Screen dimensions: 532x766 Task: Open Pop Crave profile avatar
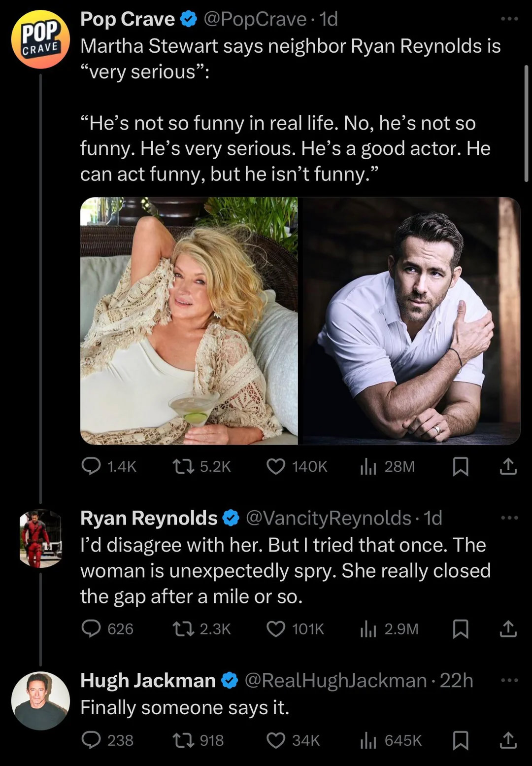click(x=40, y=39)
